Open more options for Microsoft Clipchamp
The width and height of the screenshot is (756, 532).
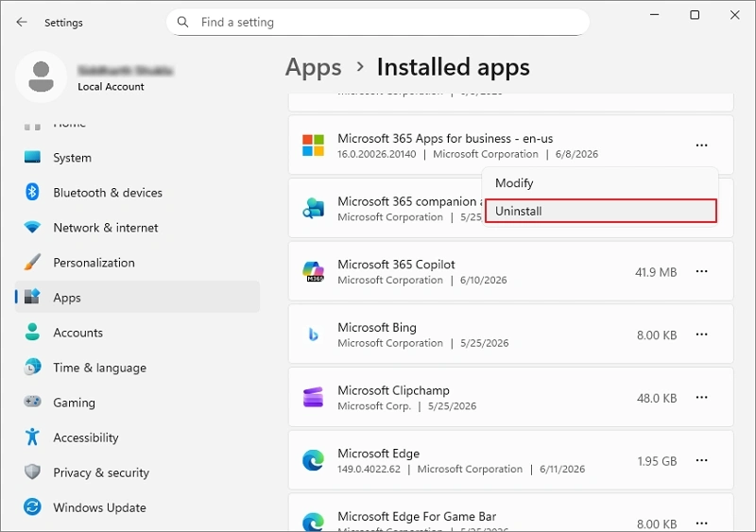click(701, 398)
